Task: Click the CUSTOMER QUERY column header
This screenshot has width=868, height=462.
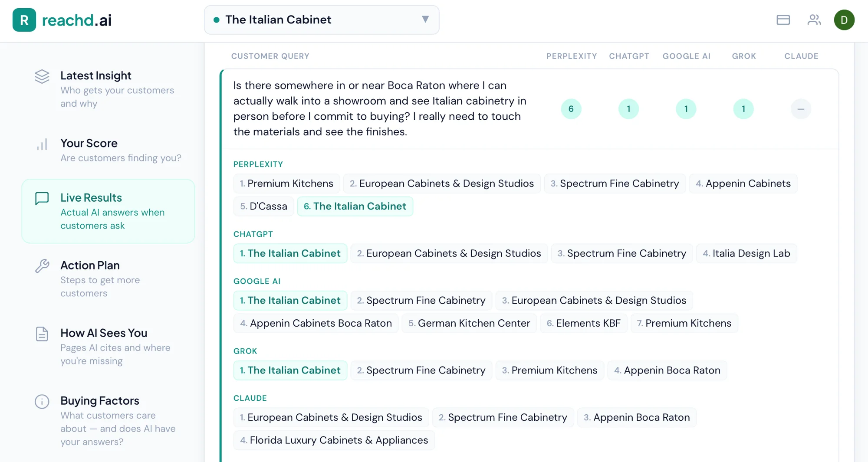Action: pyautogui.click(x=270, y=56)
